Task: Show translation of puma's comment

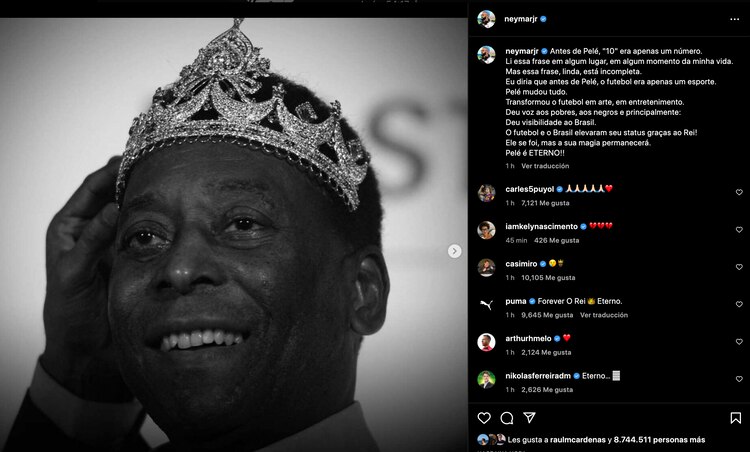Action: 604,315
